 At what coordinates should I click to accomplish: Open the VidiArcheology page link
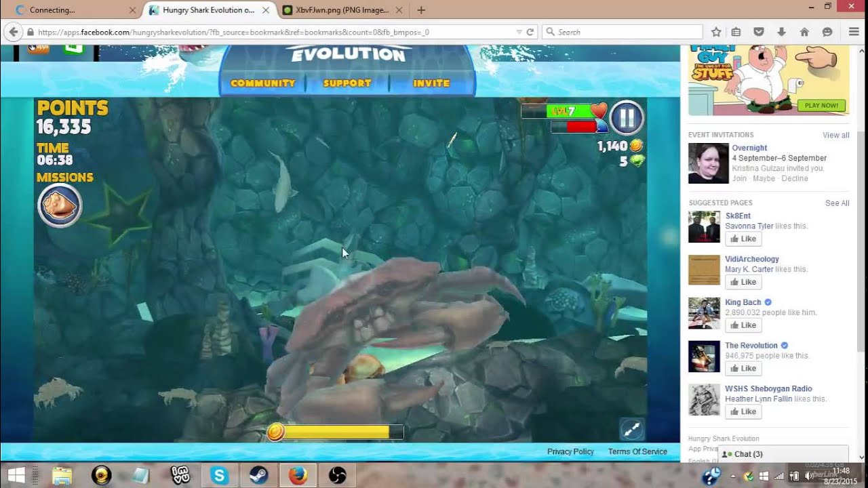coord(752,259)
